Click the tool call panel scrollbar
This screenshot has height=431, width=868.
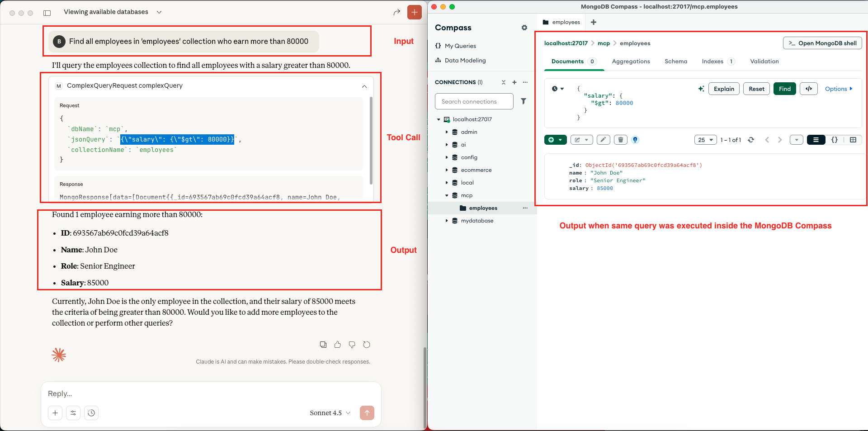pos(371,140)
